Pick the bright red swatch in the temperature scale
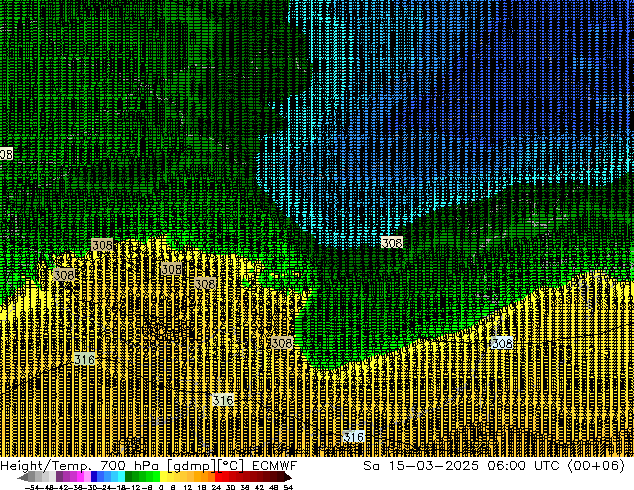The height and width of the screenshot is (490, 634). pyautogui.click(x=219, y=477)
